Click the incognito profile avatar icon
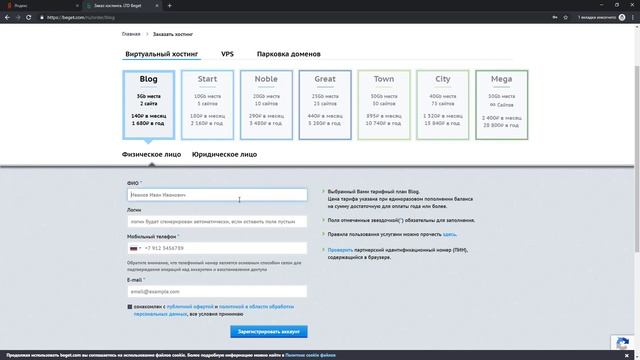 tap(622, 18)
